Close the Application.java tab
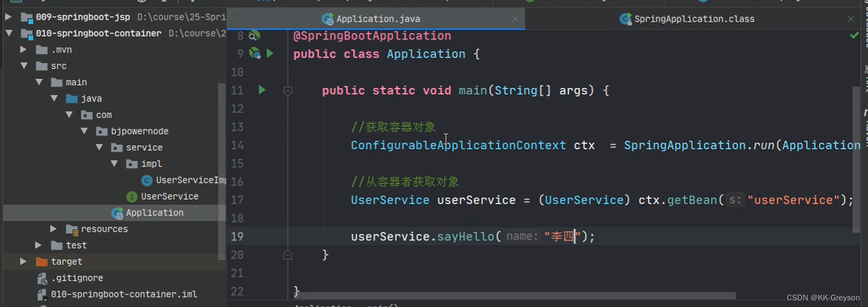Image resolution: width=868 pixels, height=307 pixels. click(515, 19)
